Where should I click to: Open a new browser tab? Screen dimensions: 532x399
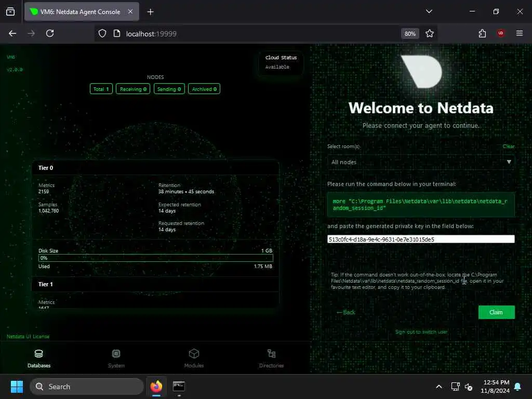pos(150,12)
